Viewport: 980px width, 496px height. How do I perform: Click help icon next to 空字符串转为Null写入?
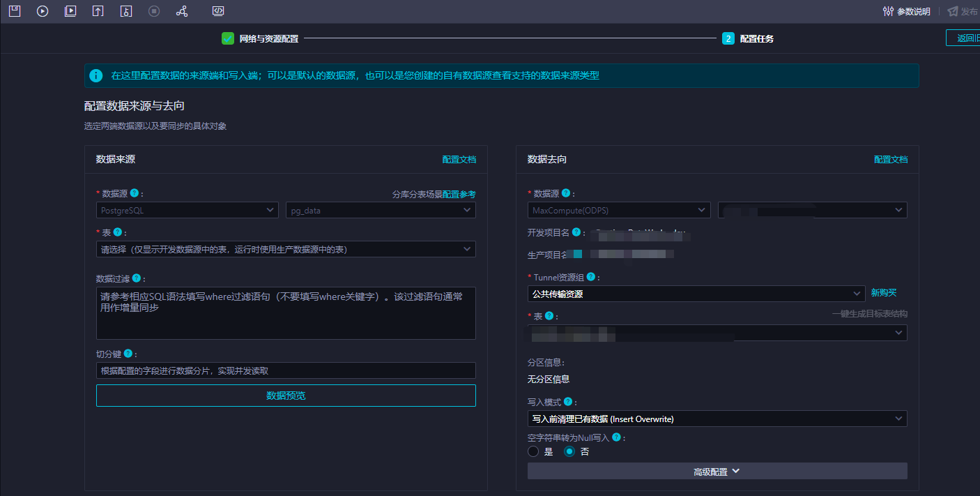pyautogui.click(x=616, y=437)
